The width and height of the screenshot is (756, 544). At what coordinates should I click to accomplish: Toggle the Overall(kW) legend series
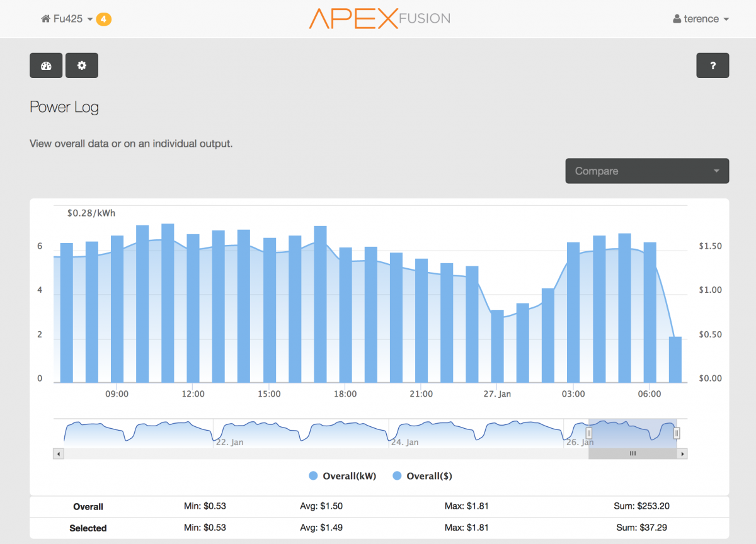click(343, 476)
